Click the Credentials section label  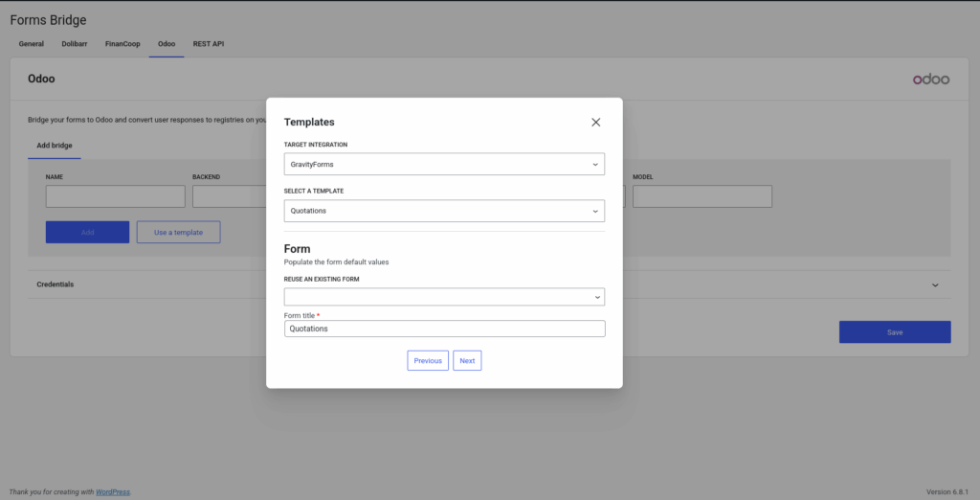(55, 284)
